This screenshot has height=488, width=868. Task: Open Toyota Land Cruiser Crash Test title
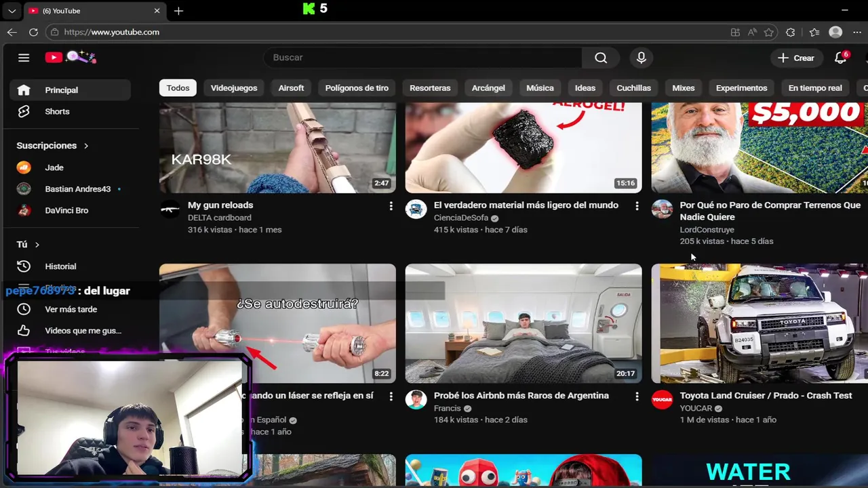(x=766, y=396)
